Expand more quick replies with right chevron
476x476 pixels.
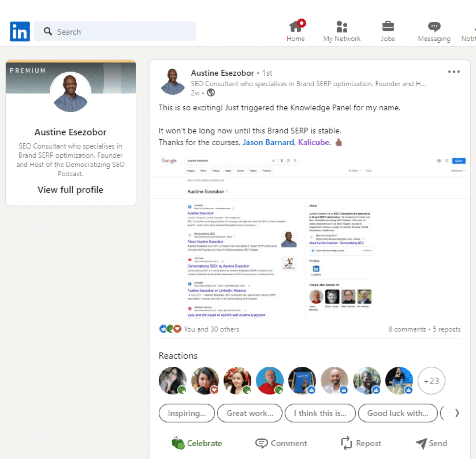click(457, 413)
